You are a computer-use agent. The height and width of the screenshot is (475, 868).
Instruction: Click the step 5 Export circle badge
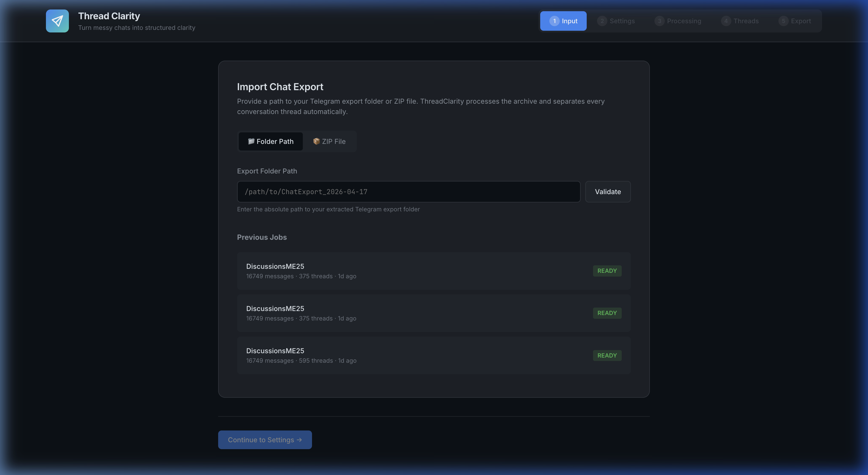pos(782,21)
